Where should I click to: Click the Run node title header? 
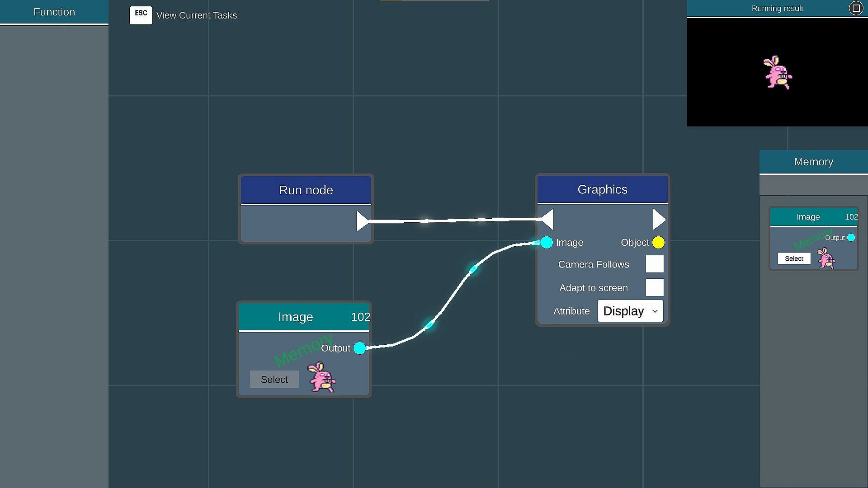click(306, 190)
